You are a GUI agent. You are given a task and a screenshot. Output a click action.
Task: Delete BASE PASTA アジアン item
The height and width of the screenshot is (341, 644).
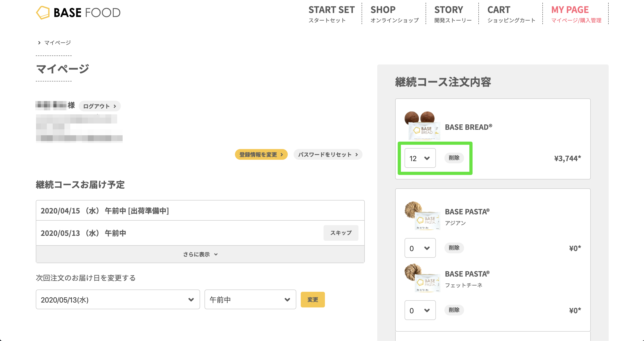click(x=454, y=248)
